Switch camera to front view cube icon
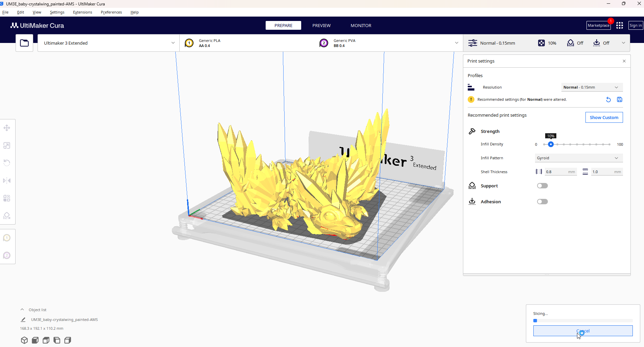Image resolution: width=644 pixels, height=347 pixels. (x=35, y=340)
